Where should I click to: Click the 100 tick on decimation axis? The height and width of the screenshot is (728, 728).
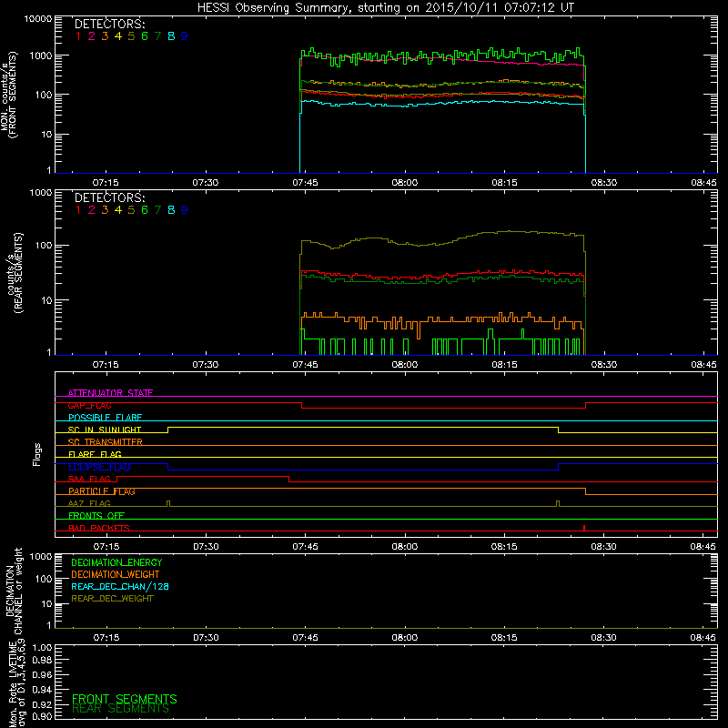click(44, 579)
